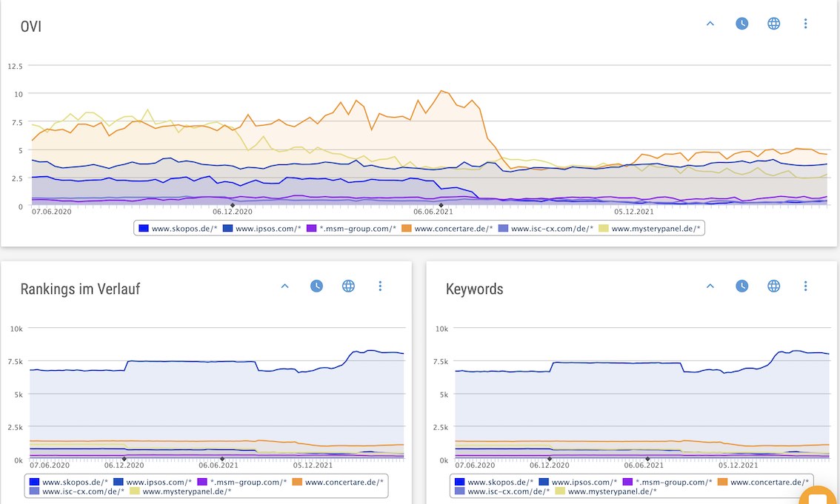The height and width of the screenshot is (504, 840).
Task: Open the clock history icon in OVI panel
Action: tap(742, 24)
